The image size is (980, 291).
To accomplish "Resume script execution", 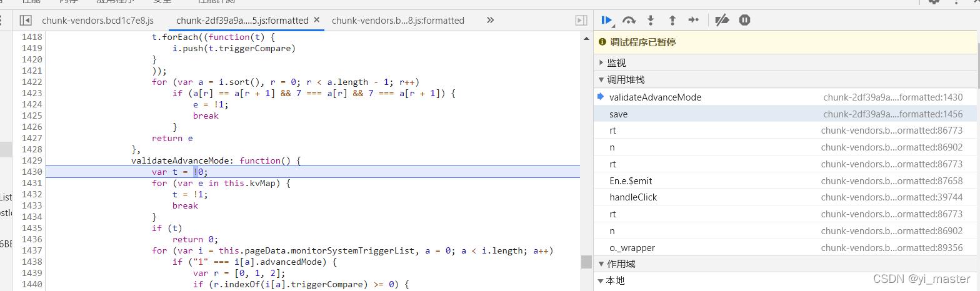I will [x=606, y=20].
